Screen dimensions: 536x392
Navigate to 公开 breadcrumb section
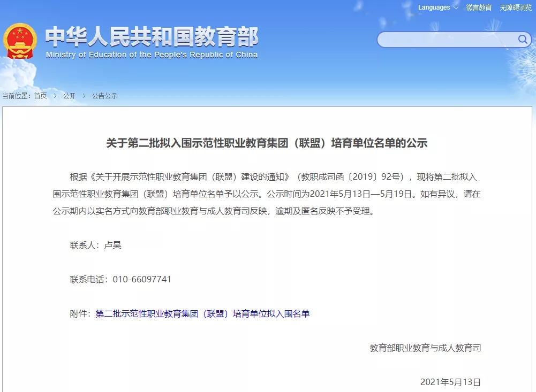click(x=69, y=96)
